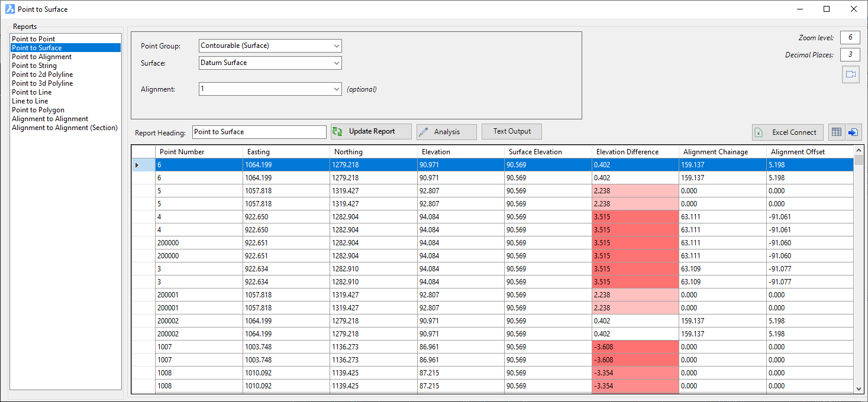Click the Alignment Chainage column header
The height and width of the screenshot is (402, 868).
(722, 152)
